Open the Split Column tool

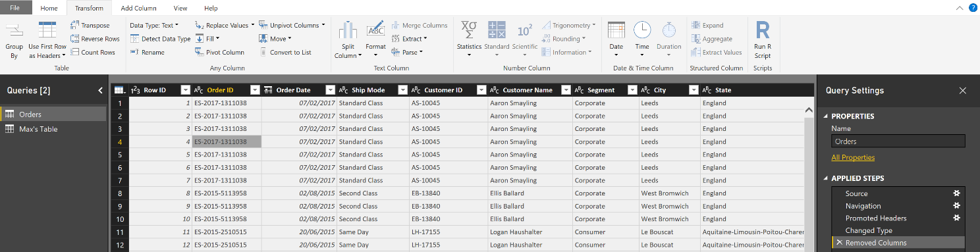tap(348, 41)
